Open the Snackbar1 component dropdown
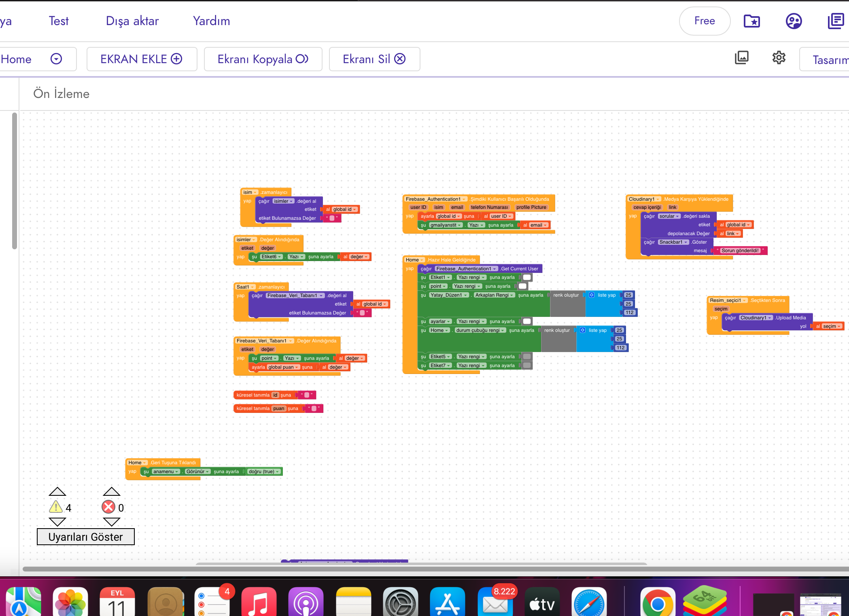The height and width of the screenshot is (616, 849). point(673,242)
